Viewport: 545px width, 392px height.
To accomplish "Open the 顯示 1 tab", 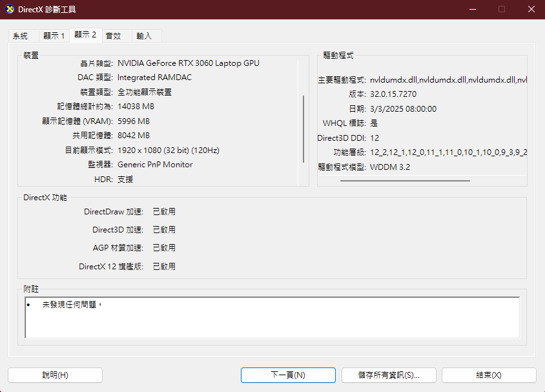I will point(54,36).
